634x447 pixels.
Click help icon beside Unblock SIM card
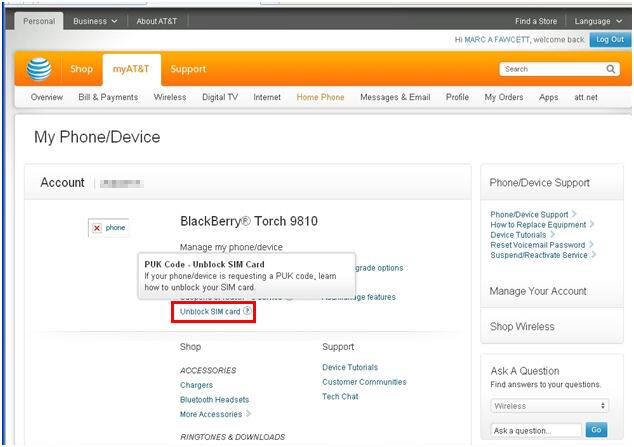click(247, 312)
